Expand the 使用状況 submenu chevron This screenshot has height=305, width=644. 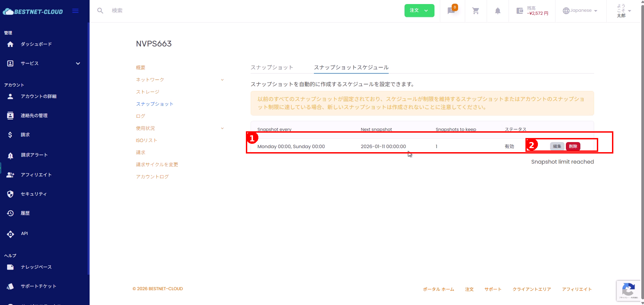pyautogui.click(x=222, y=128)
